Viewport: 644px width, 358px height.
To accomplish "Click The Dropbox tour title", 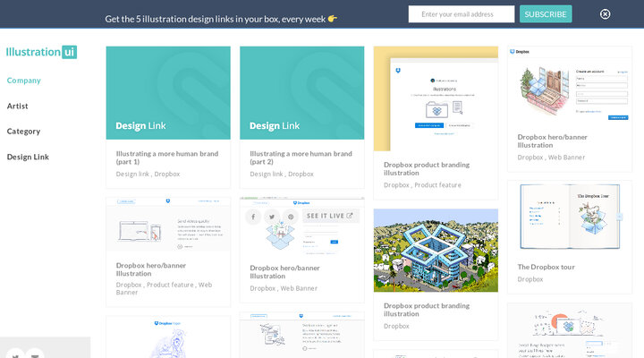I will tap(546, 267).
